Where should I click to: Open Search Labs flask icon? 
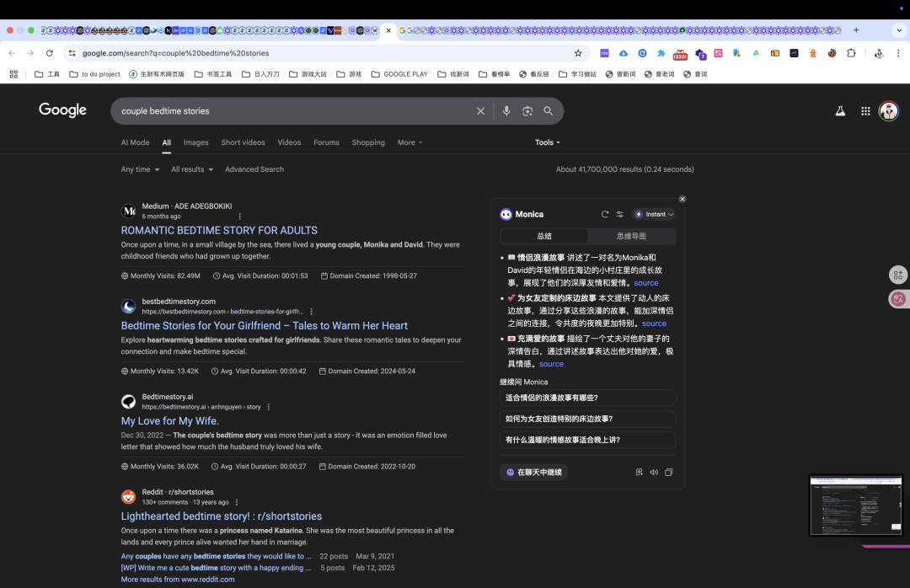point(840,111)
